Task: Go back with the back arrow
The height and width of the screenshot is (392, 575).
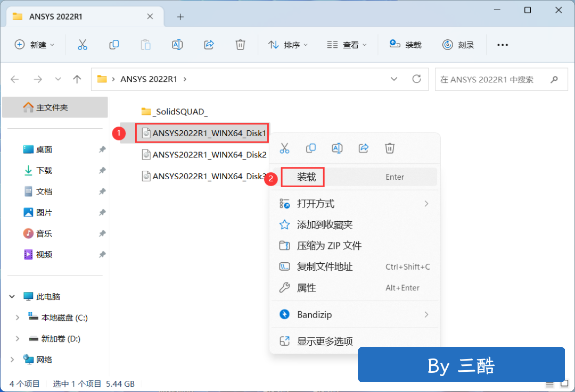Action: pos(15,79)
